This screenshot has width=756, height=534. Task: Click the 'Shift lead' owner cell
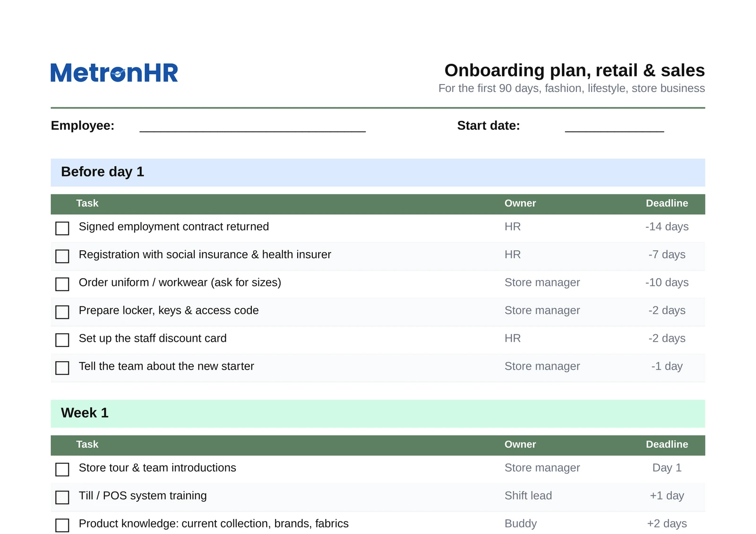click(x=528, y=496)
